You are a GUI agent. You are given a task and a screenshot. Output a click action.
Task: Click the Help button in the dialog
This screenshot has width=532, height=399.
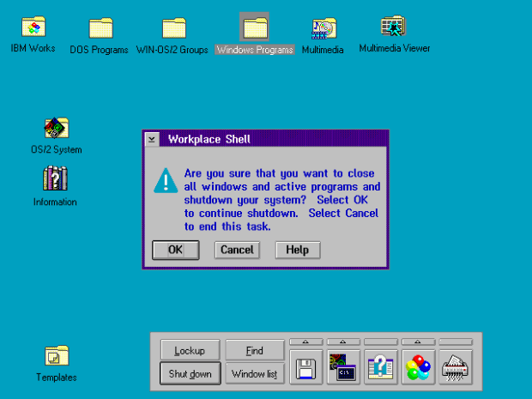coord(298,250)
